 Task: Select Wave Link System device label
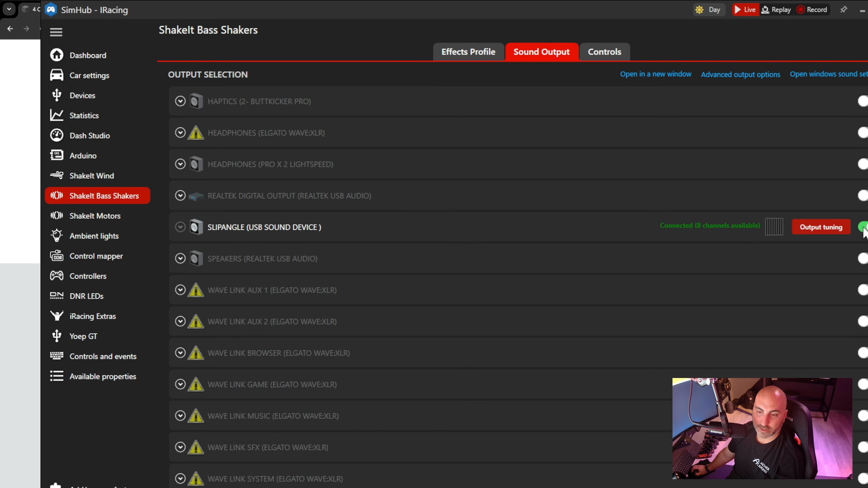275,479
